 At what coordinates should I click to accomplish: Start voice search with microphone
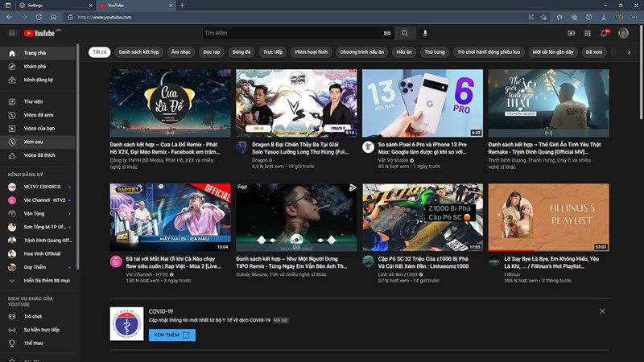pyautogui.click(x=425, y=33)
